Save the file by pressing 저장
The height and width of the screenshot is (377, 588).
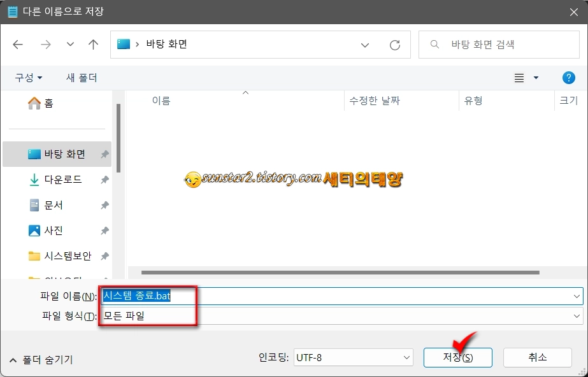coord(457,357)
